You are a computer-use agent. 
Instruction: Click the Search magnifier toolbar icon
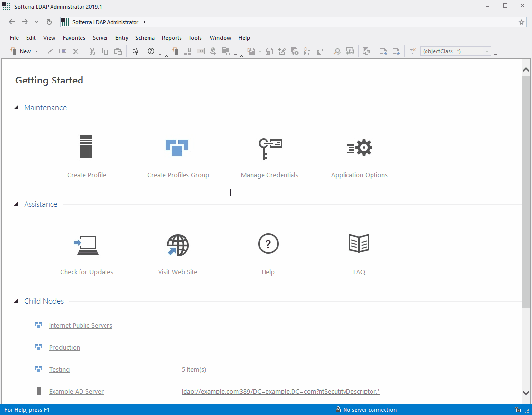(x=337, y=51)
